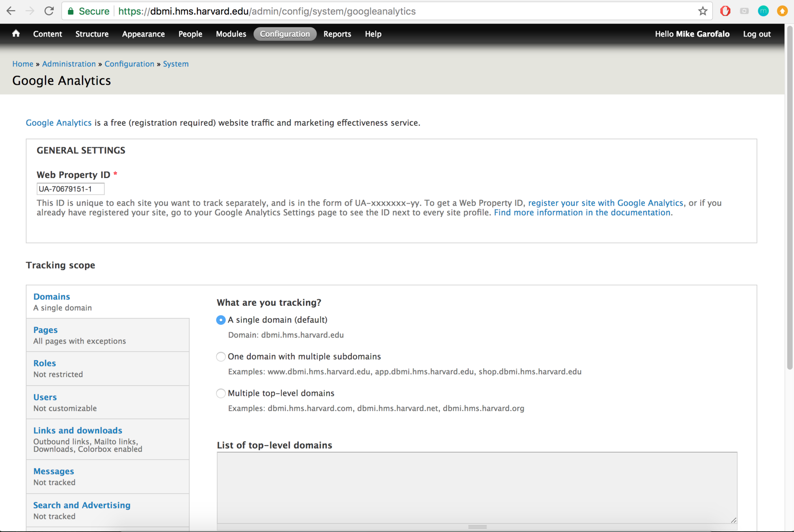The width and height of the screenshot is (794, 532).
Task: Click the browser back arrow
Action: pyautogui.click(x=11, y=11)
